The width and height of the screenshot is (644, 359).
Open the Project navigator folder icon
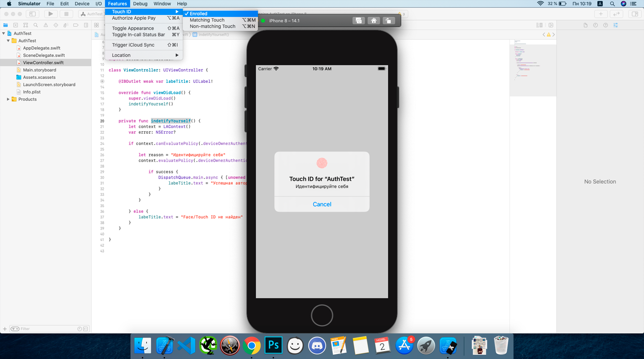tap(6, 25)
